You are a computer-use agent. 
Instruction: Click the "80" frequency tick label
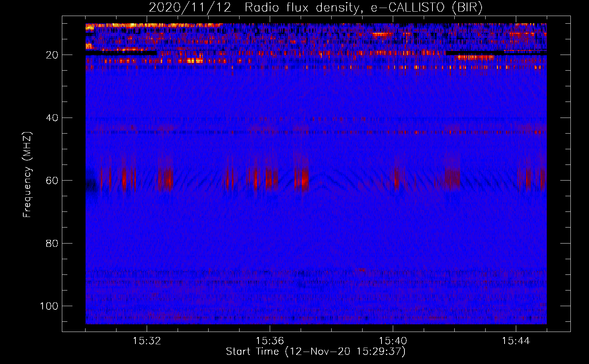pyautogui.click(x=52, y=243)
